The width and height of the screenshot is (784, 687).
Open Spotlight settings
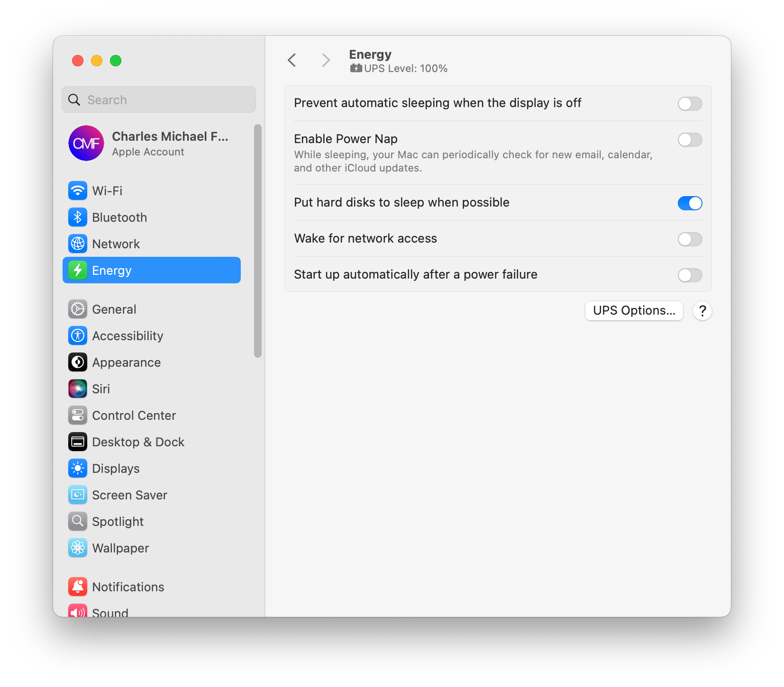point(152,522)
